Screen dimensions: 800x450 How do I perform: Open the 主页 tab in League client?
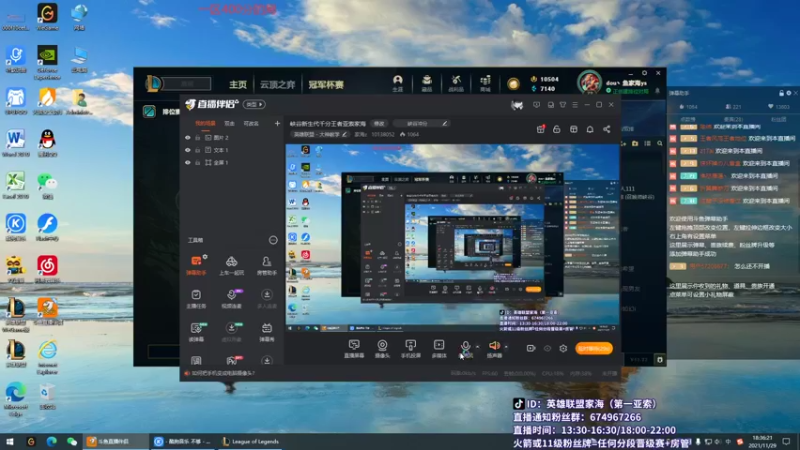[238, 84]
